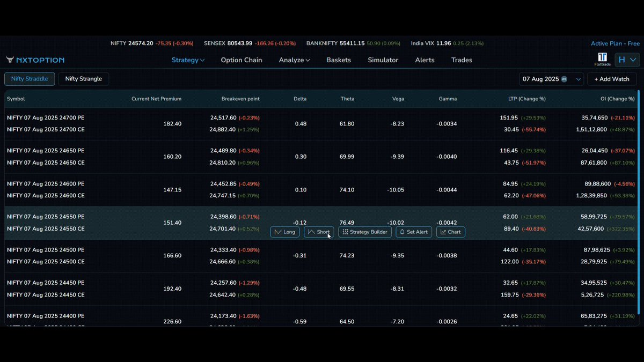Click the Delta column header
The width and height of the screenshot is (644, 362).
[x=300, y=99]
